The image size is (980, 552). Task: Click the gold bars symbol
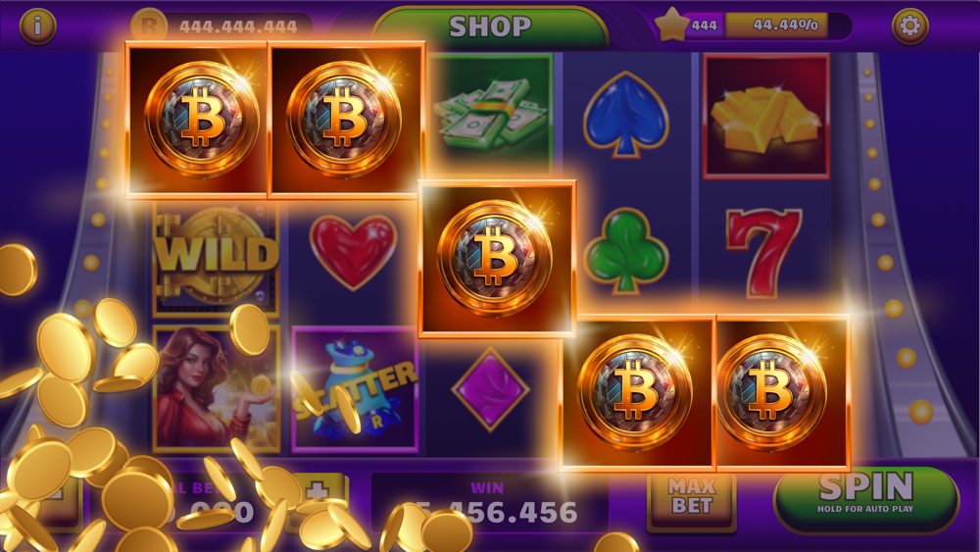point(765,116)
